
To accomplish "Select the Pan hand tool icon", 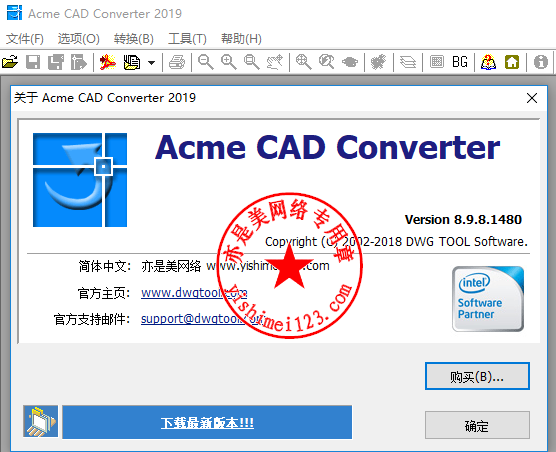I will pos(275,62).
